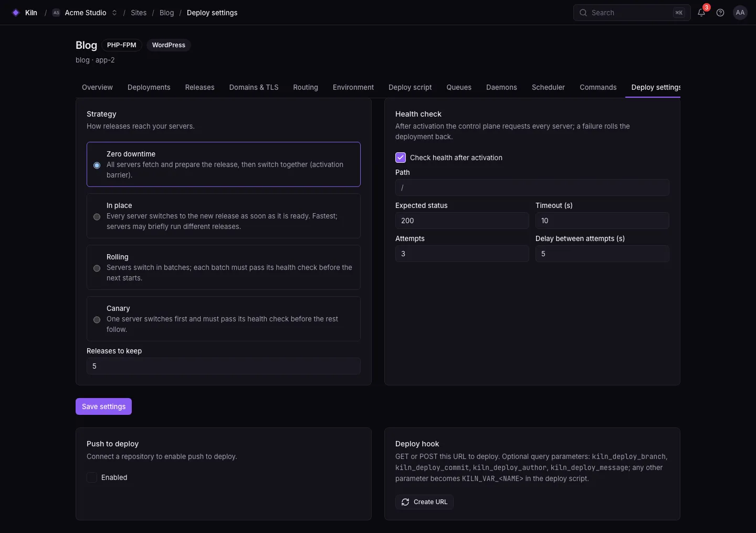
Task: Switch to the Queues tab
Action: [x=459, y=87]
